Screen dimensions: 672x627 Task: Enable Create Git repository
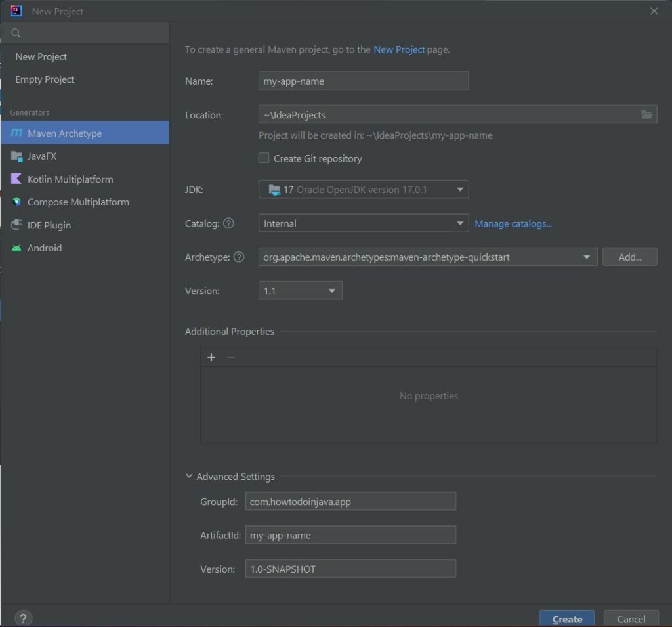[263, 158]
